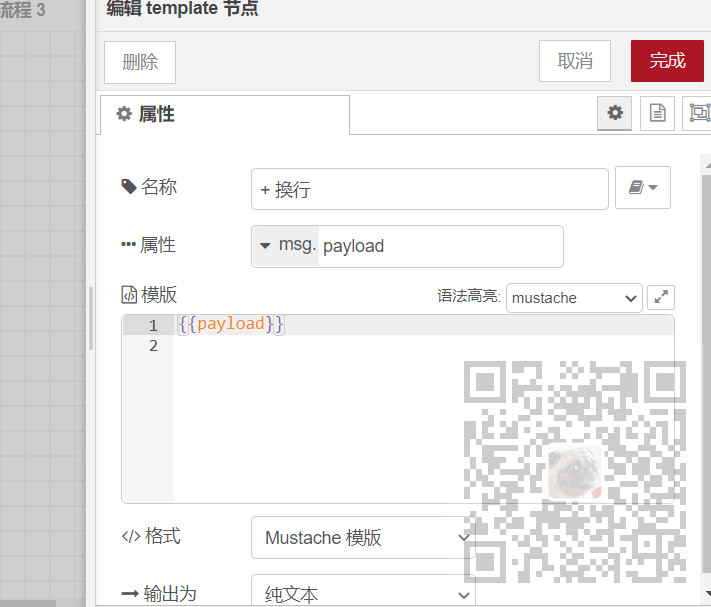The image size is (711, 607).
Task: Click the 格式 code brackets icon
Action: [131, 537]
